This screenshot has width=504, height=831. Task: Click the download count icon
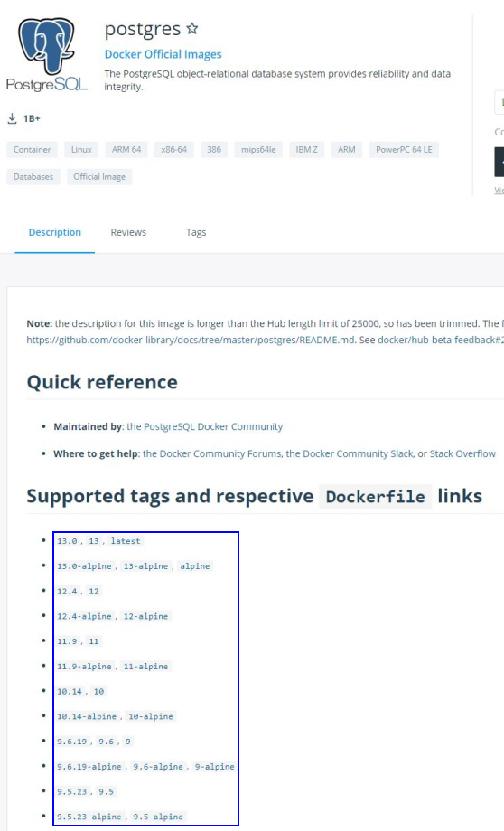click(x=12, y=118)
